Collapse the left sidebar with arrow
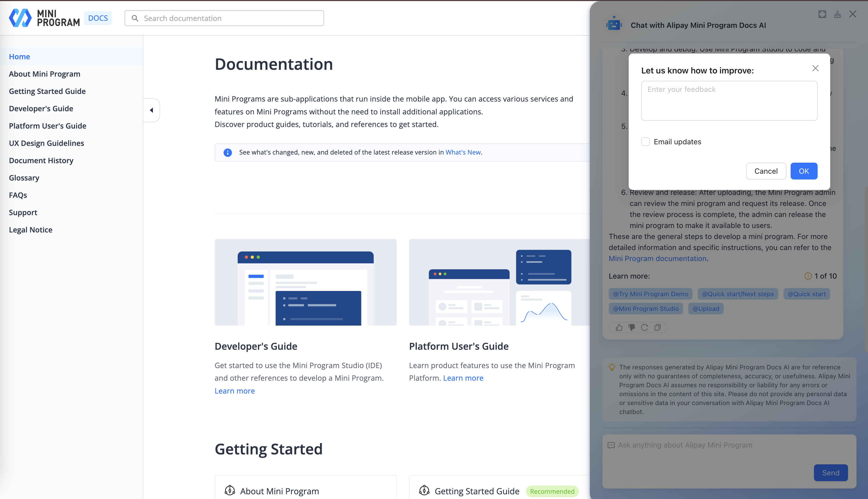Viewport: 868px width, 499px height. click(151, 110)
